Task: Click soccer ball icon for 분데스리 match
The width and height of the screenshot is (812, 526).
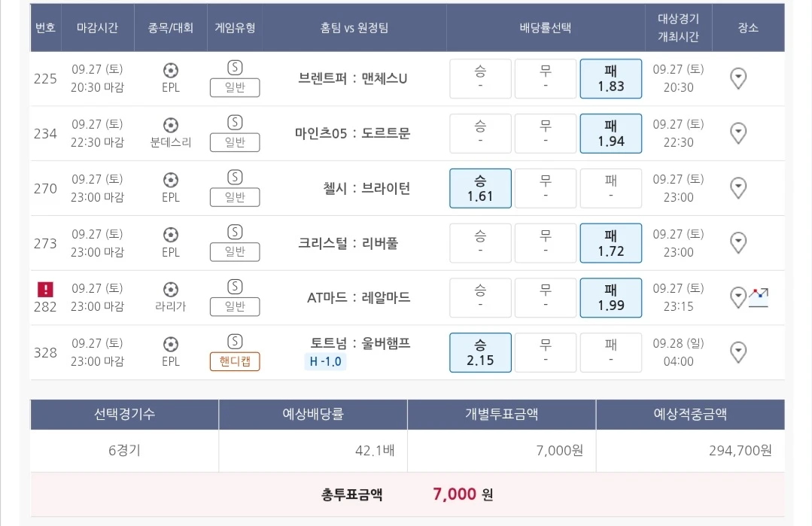Action: (171, 125)
